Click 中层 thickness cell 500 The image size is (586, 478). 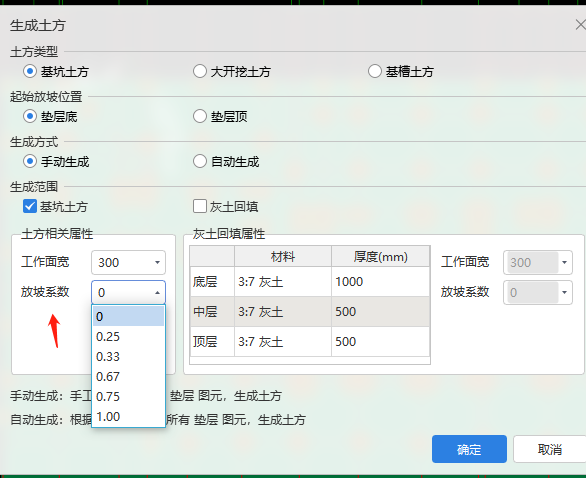[380, 312]
